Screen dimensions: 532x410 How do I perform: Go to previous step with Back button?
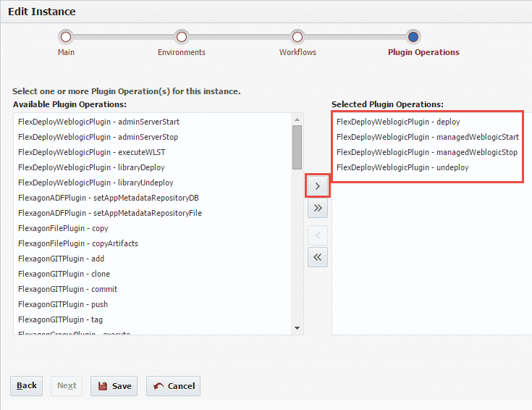coord(27,386)
